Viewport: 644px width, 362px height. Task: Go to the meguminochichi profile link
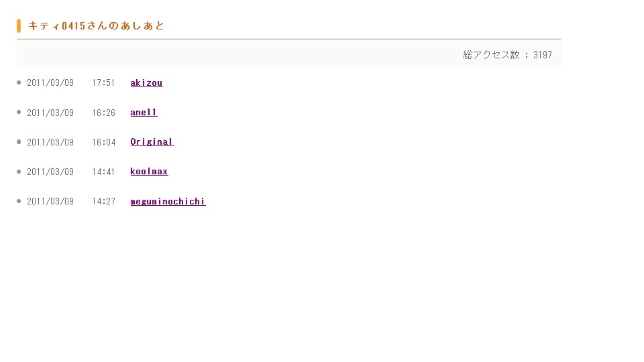[168, 201]
